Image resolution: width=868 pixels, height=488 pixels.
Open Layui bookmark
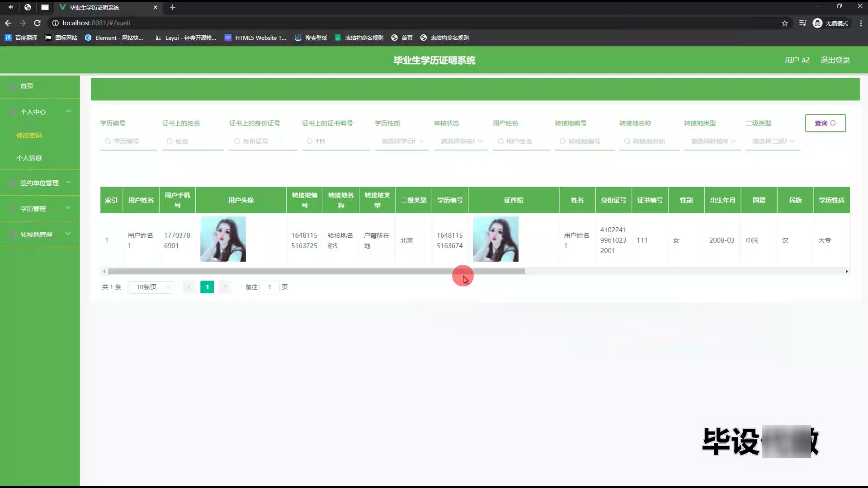pos(186,38)
